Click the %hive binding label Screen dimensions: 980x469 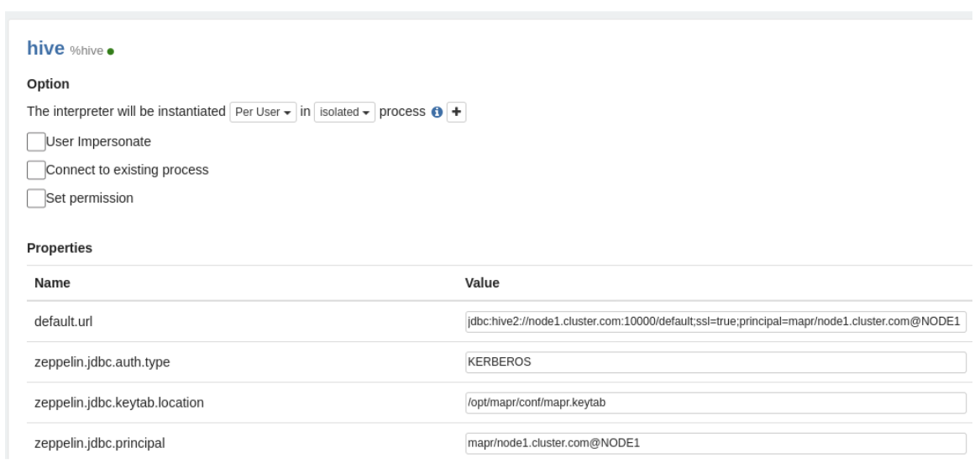coord(86,51)
